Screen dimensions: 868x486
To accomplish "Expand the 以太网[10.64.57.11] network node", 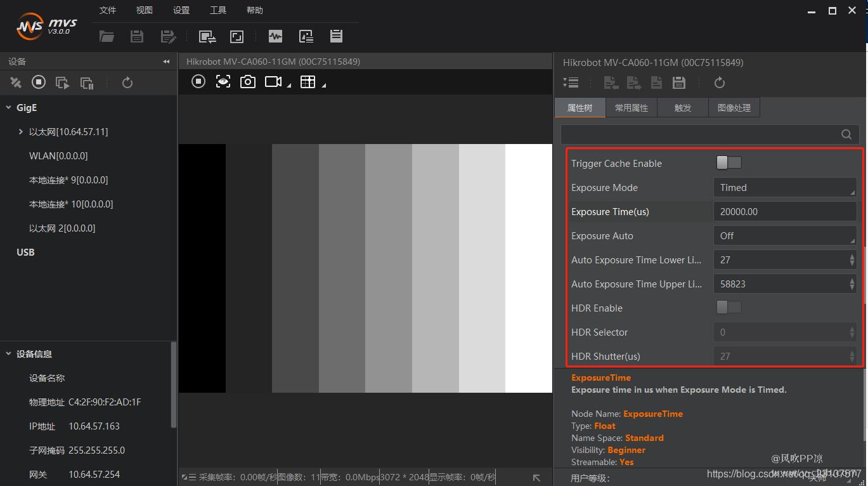I will (21, 132).
